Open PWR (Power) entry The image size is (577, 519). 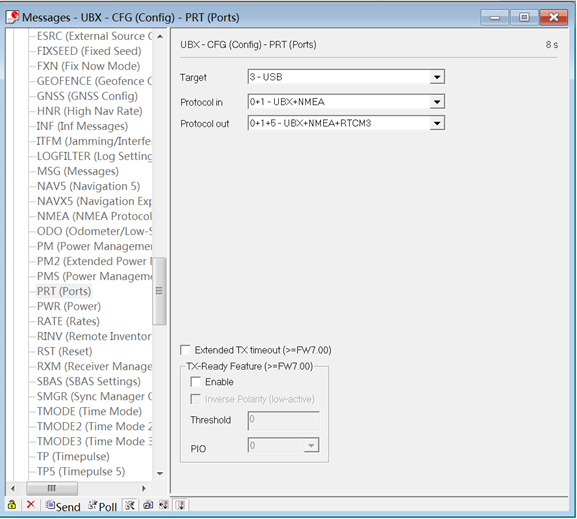[x=69, y=306]
